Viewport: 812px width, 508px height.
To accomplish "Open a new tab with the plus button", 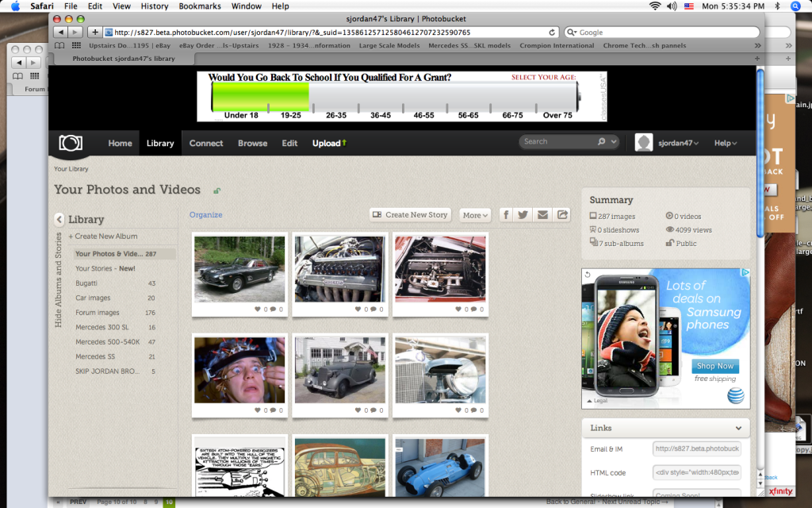I will coord(757,59).
